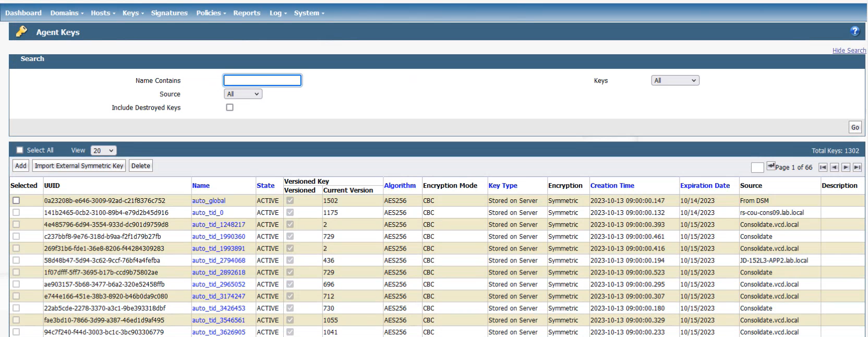Select the auto_tid_3626905 row checkbox
This screenshot has height=337, width=868.
click(x=16, y=332)
